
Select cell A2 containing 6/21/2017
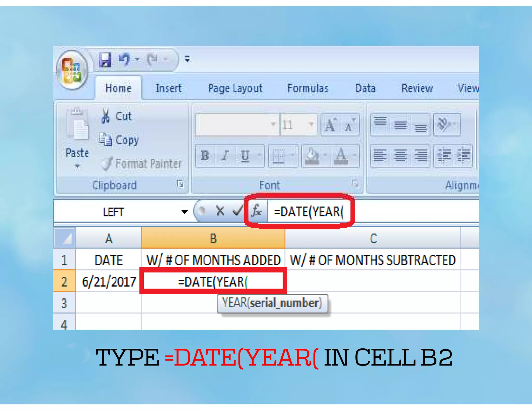tap(109, 282)
